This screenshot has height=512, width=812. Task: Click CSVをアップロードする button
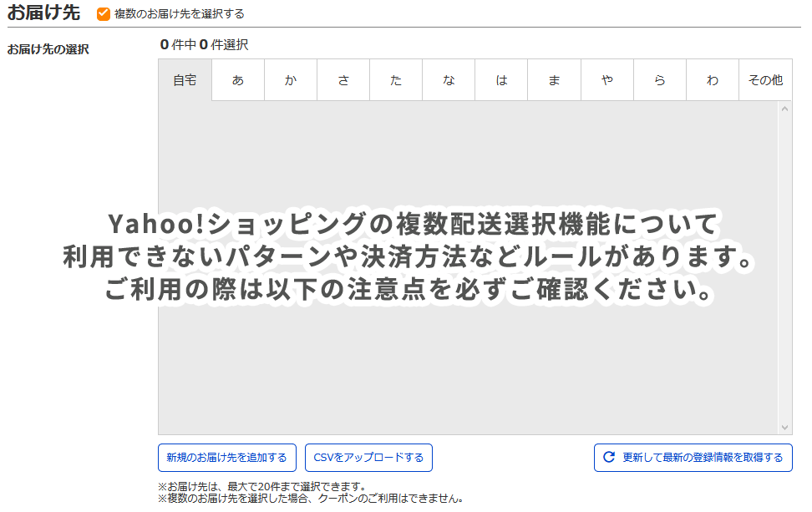368,458
